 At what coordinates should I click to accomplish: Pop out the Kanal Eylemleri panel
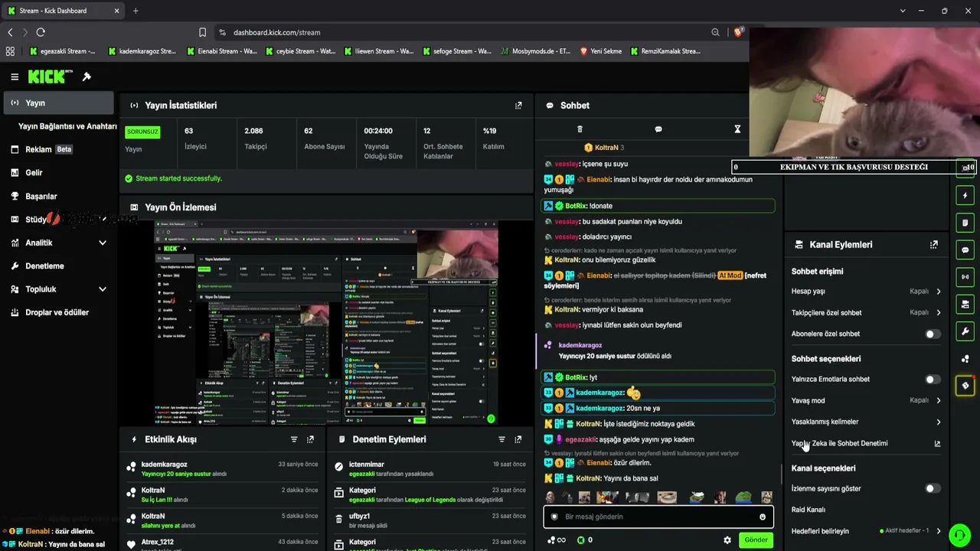coord(933,245)
